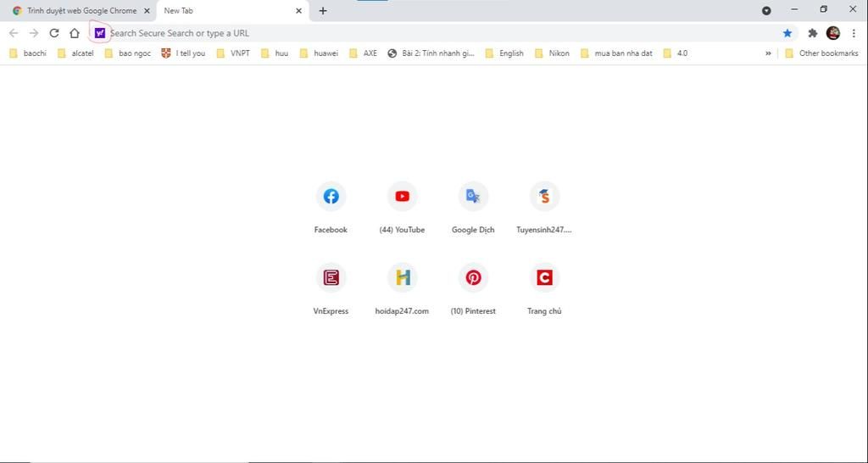868x463 pixels.
Task: Open the VnExpress shortcut
Action: (x=331, y=289)
